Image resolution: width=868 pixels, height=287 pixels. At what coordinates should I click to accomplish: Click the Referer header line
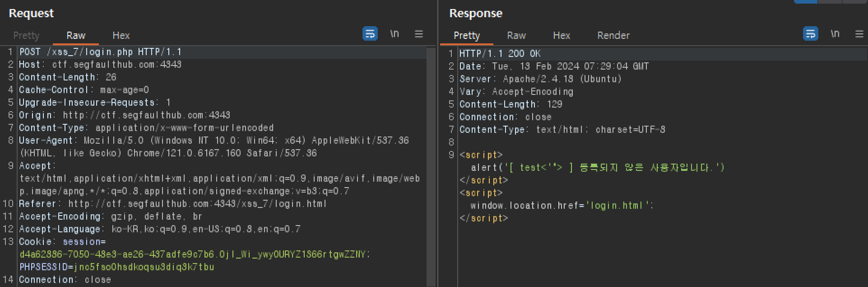[x=172, y=204]
